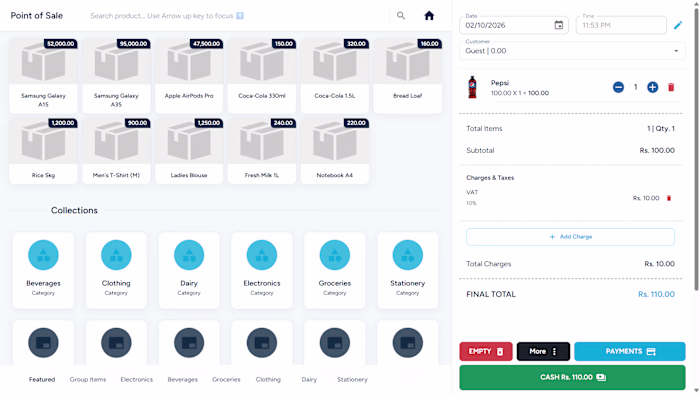Delete Pepsi from cart with trash icon
The width and height of the screenshot is (700, 394).
(671, 87)
